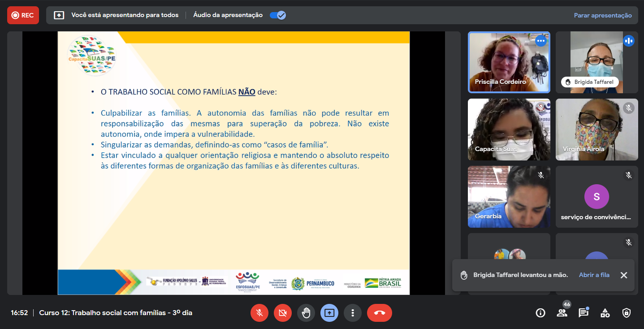644x329 pixels.
Task: Unmute the microphone button
Action: click(x=259, y=313)
